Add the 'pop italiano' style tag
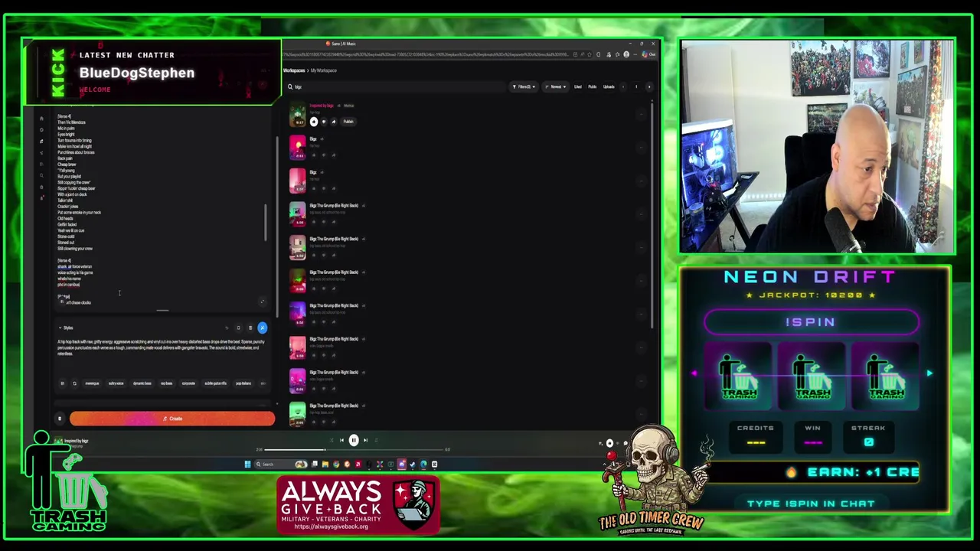 pyautogui.click(x=243, y=383)
